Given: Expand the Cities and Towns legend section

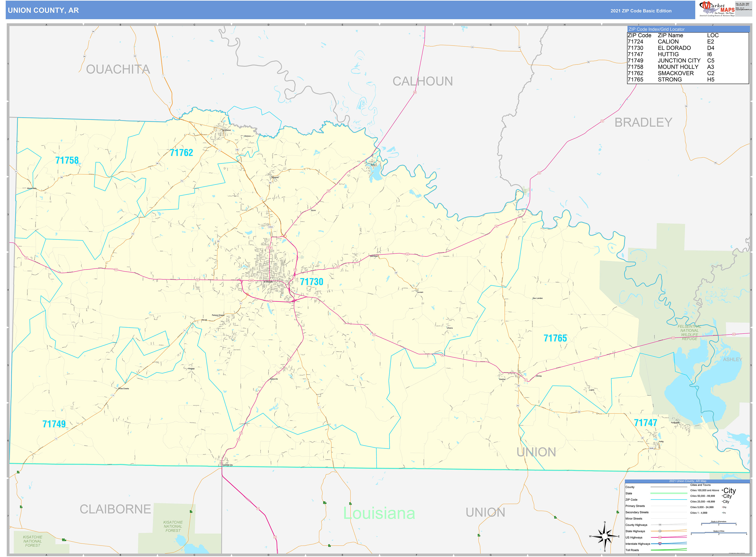Looking at the screenshot, I should (x=700, y=485).
